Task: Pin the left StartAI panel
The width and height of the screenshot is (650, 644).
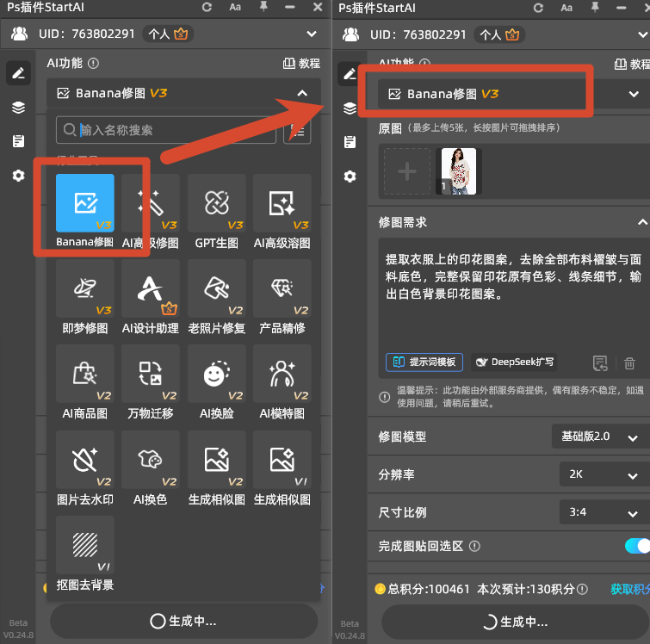Action: pyautogui.click(x=263, y=7)
